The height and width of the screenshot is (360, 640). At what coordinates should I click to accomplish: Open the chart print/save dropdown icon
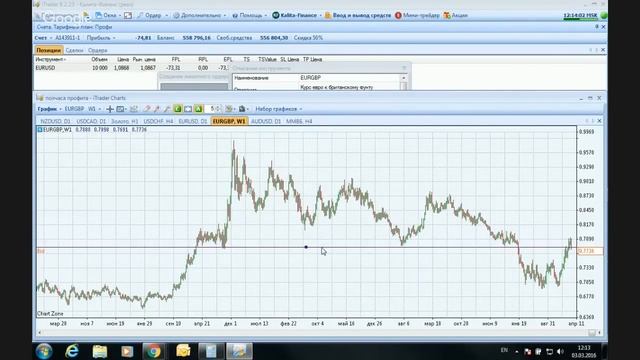243,109
